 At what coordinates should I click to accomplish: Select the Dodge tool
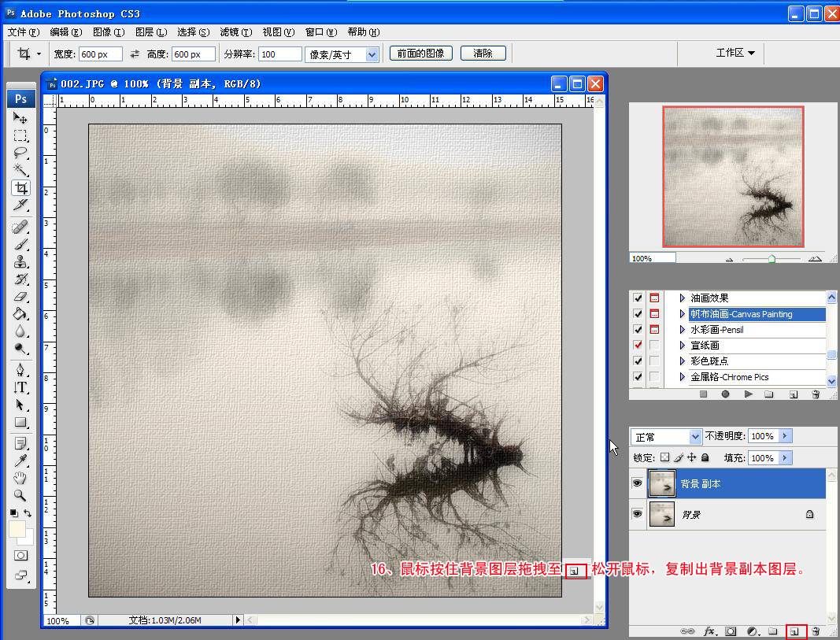pyautogui.click(x=20, y=349)
